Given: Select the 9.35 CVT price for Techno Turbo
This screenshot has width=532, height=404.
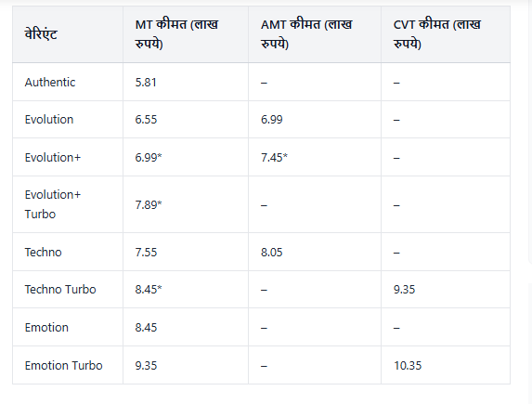Looking at the screenshot, I should (x=404, y=289).
